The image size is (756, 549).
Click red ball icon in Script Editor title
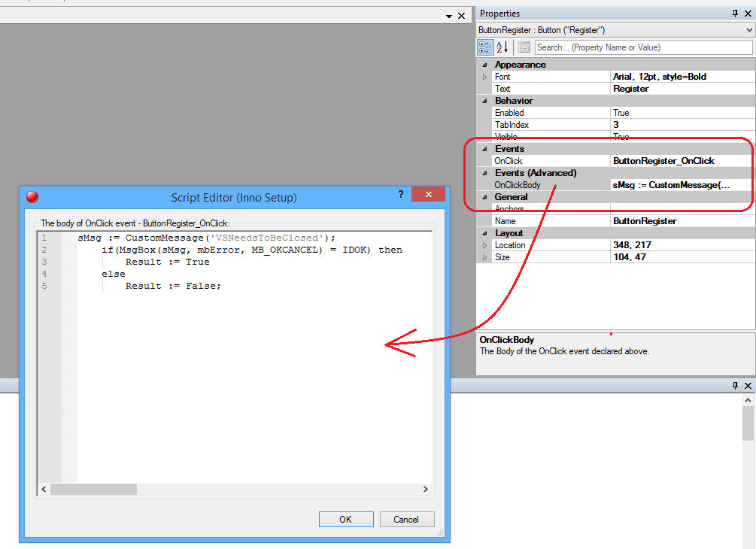click(x=32, y=197)
